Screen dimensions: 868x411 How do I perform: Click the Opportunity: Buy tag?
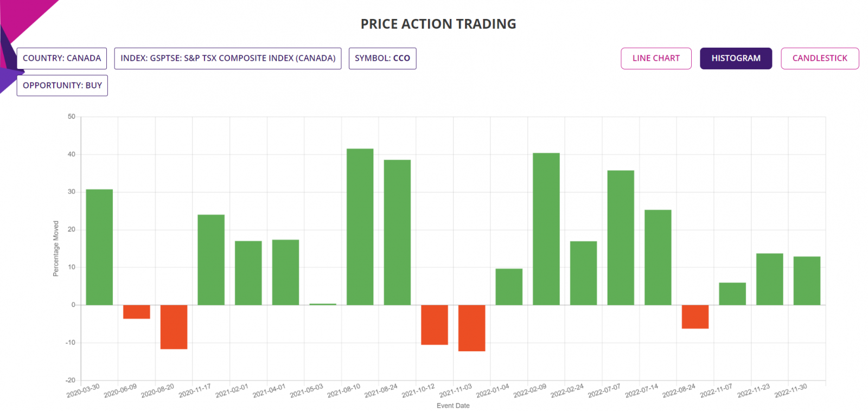click(x=62, y=86)
